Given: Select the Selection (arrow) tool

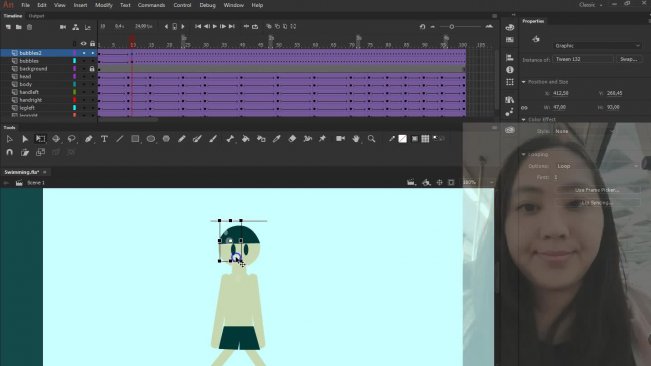Looking at the screenshot, I should (x=9, y=139).
